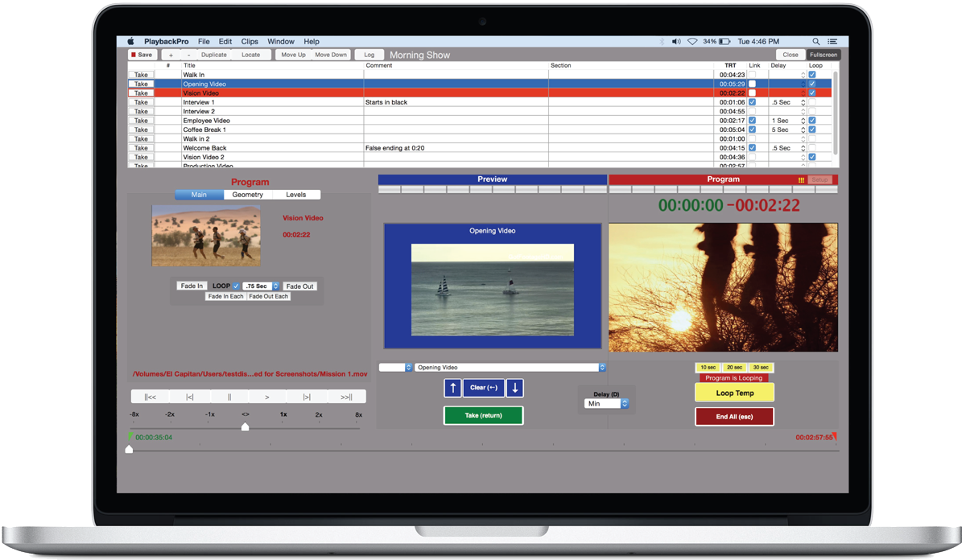Open the small blank dropdown beside clip selector
Viewport: 966px width, 560px height.
396,367
